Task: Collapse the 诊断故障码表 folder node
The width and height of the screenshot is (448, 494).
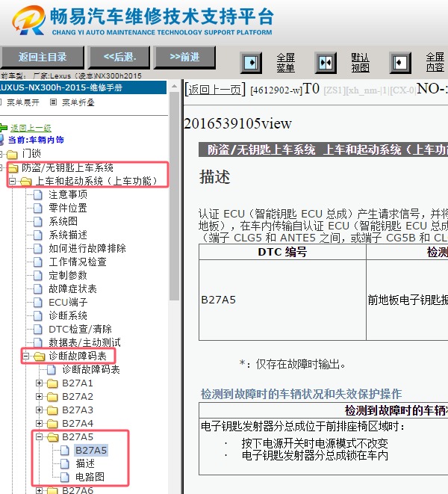Action: point(26,356)
